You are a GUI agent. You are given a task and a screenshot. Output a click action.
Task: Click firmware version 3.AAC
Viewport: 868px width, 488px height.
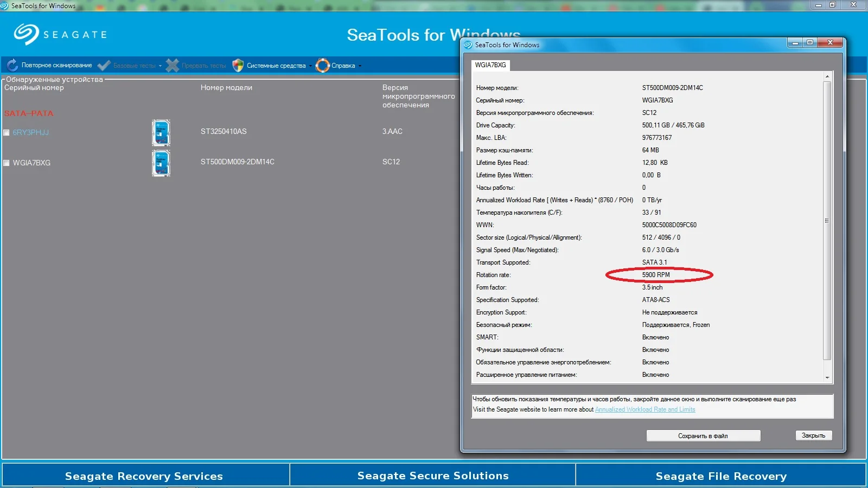tap(392, 132)
